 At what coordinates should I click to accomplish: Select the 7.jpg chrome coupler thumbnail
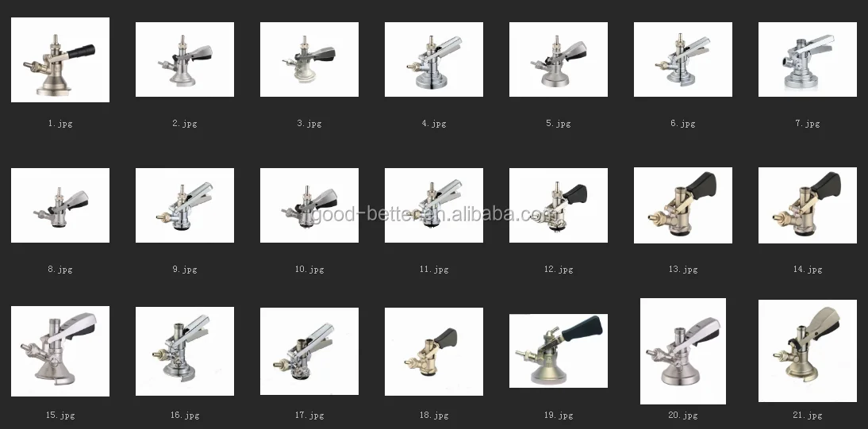[808, 59]
